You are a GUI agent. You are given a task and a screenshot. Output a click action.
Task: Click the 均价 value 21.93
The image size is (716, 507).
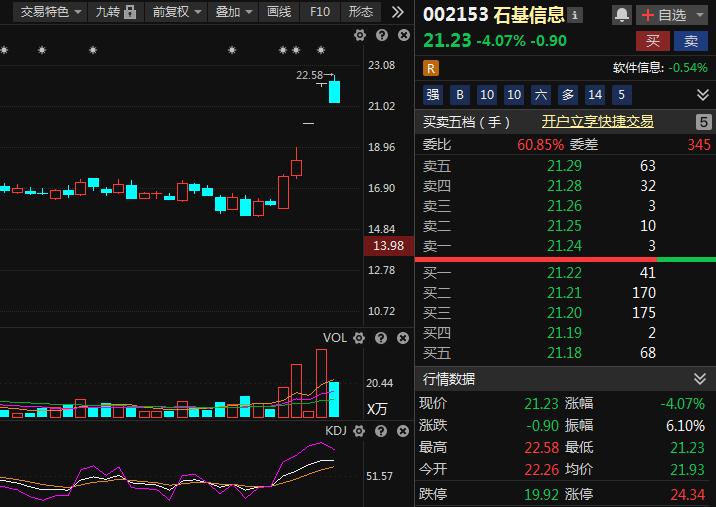pos(688,470)
